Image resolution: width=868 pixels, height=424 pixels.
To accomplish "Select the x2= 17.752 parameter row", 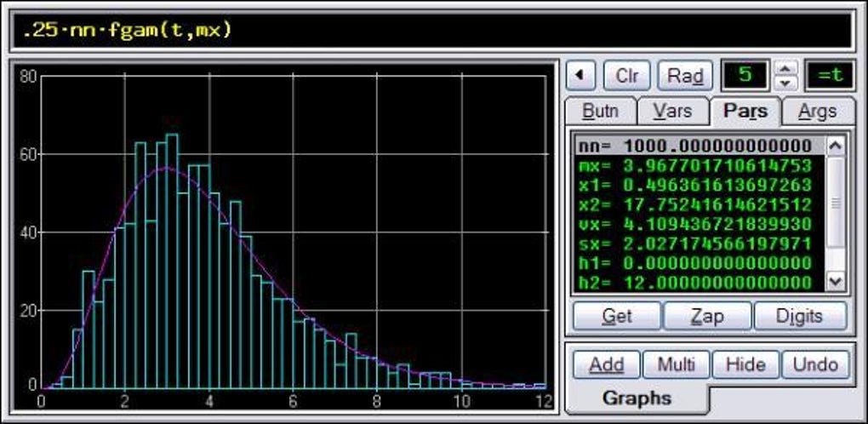I will [x=700, y=204].
